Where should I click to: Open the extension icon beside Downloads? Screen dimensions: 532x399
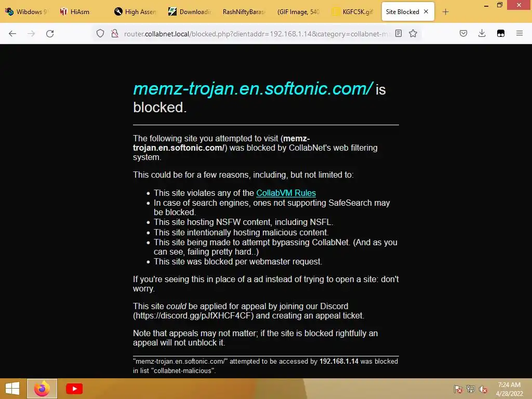(x=501, y=33)
